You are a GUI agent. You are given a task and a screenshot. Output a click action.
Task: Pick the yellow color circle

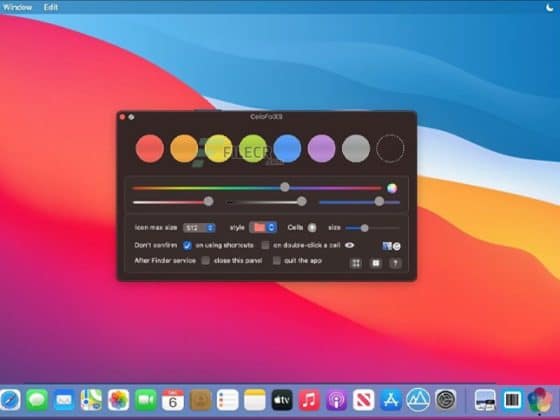(x=218, y=149)
